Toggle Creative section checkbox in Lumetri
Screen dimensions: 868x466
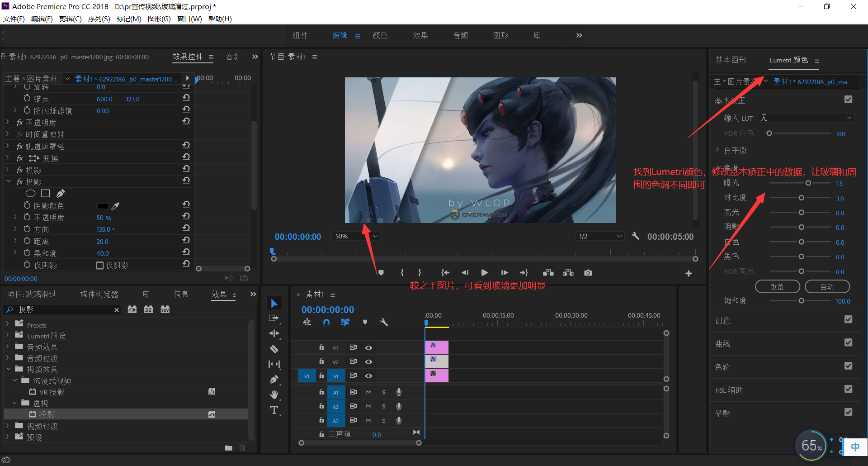click(x=849, y=319)
